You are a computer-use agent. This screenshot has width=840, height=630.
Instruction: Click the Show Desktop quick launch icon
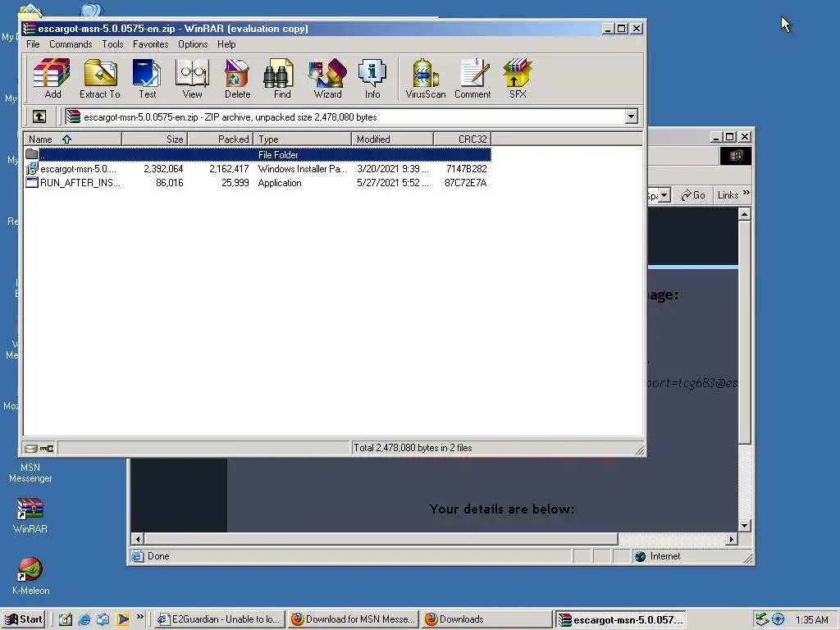(x=66, y=619)
